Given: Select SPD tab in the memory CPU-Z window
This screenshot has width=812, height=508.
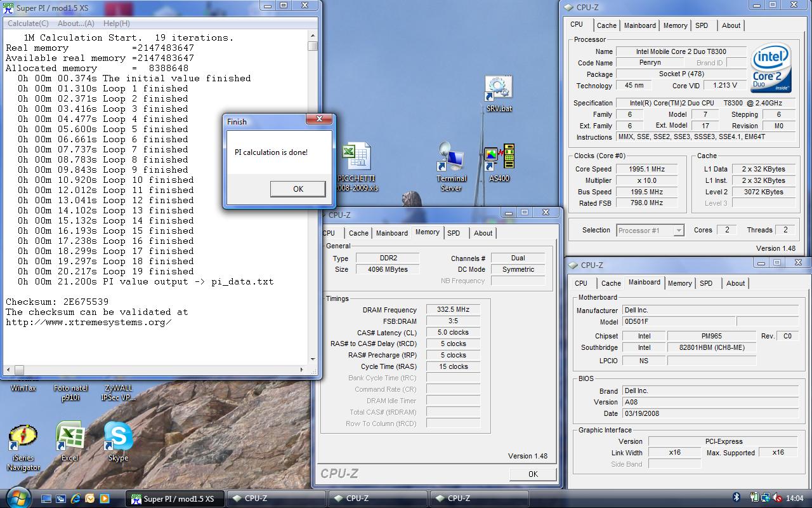Looking at the screenshot, I should (x=454, y=233).
